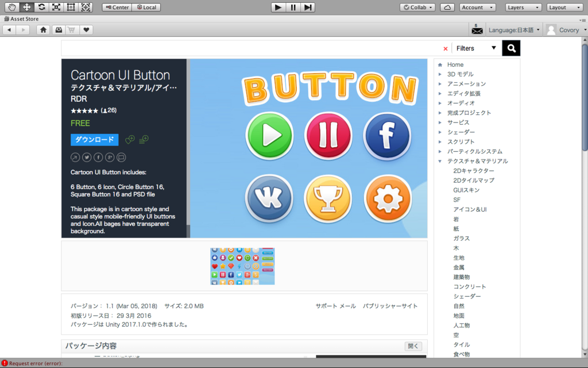Screen dimensions: 588x368
Task: Select the アイコン&UI subcategory
Action: point(470,209)
